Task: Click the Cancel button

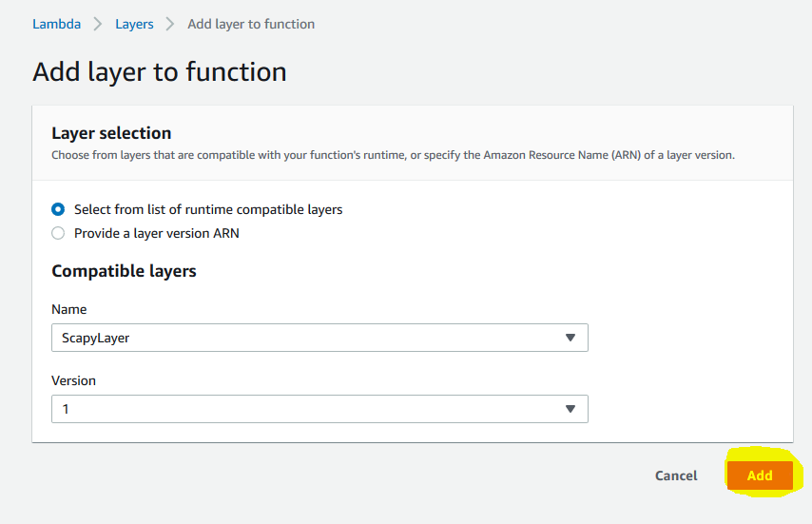Action: [x=676, y=475]
